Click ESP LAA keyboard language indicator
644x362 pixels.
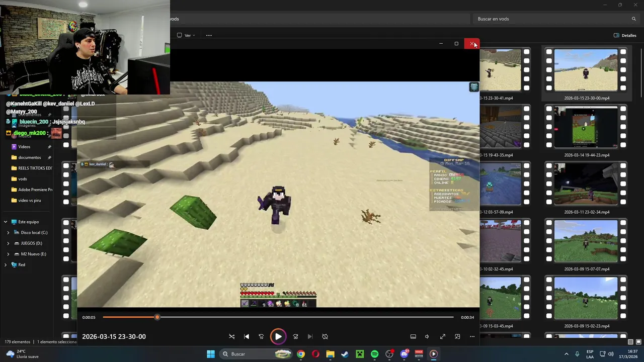coord(590,354)
